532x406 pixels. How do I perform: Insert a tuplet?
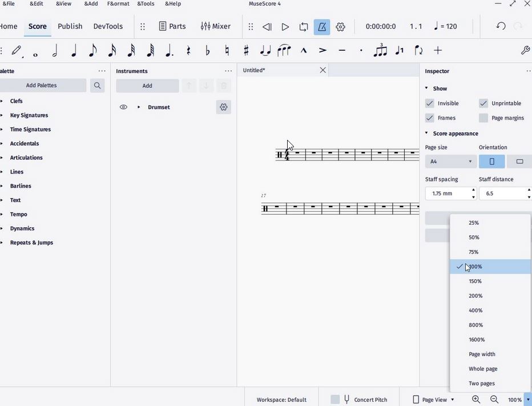click(380, 50)
